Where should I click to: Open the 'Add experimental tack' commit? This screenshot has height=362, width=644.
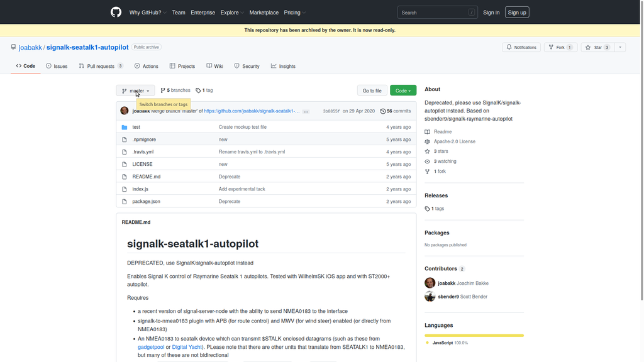pyautogui.click(x=242, y=189)
